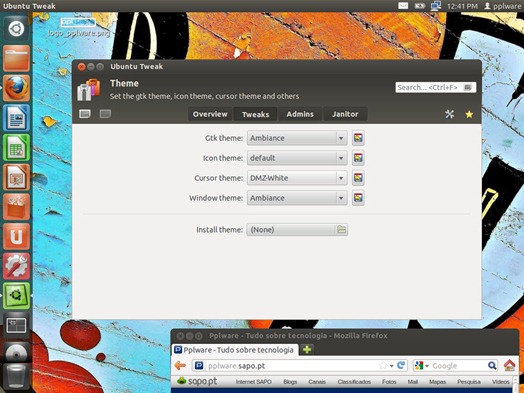Click the Firefox search magnifier icon
The width and height of the screenshot is (524, 393).
coord(492,366)
